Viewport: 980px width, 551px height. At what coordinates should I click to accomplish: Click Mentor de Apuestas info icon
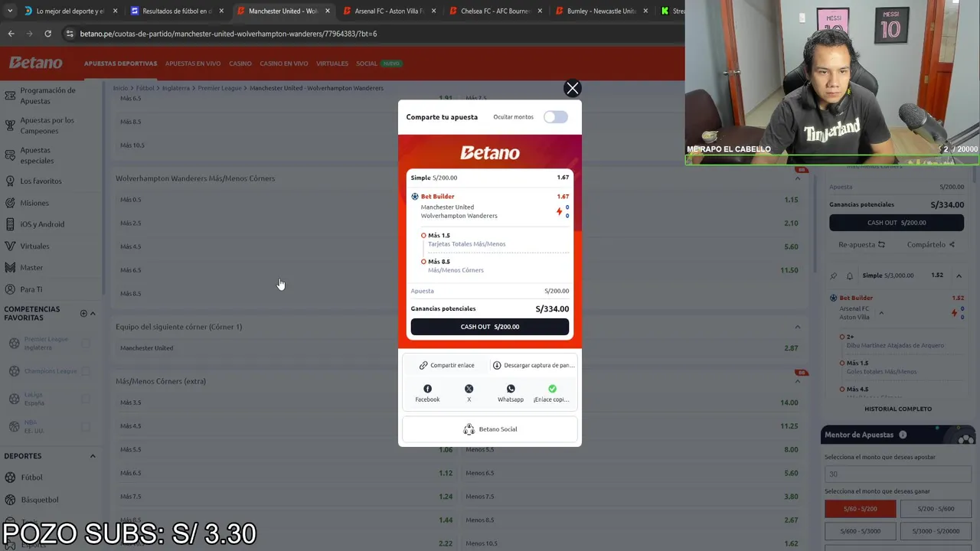point(903,435)
